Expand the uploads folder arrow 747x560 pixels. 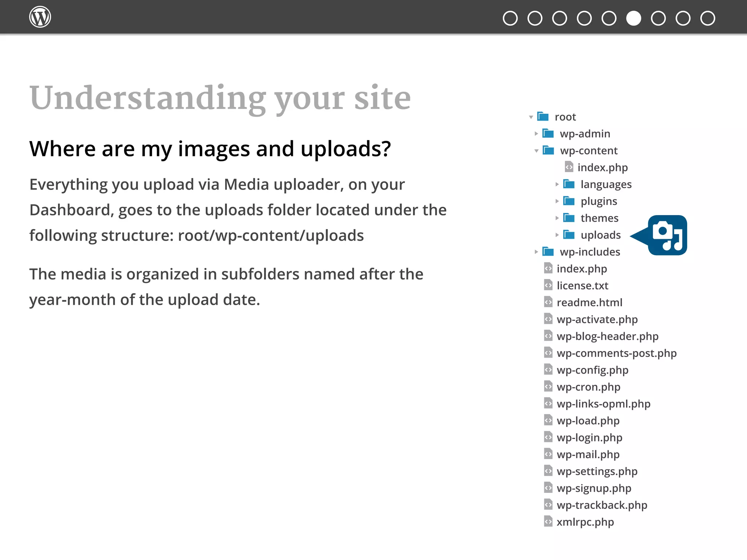coord(557,235)
